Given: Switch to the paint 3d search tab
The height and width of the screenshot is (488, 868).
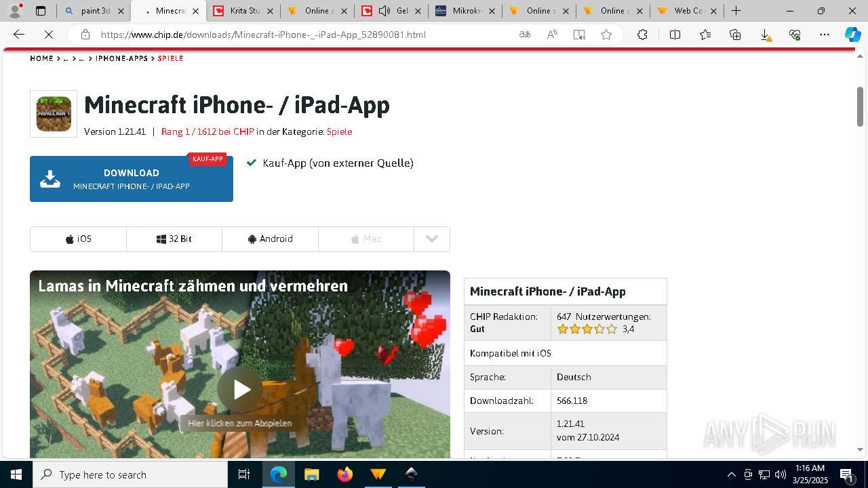Looking at the screenshot, I should (94, 11).
